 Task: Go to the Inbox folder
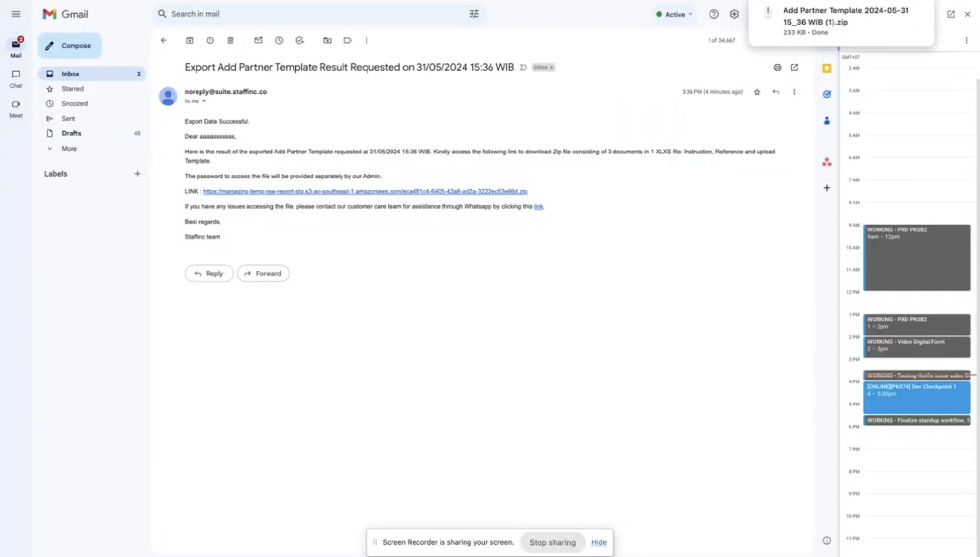tap(92, 74)
